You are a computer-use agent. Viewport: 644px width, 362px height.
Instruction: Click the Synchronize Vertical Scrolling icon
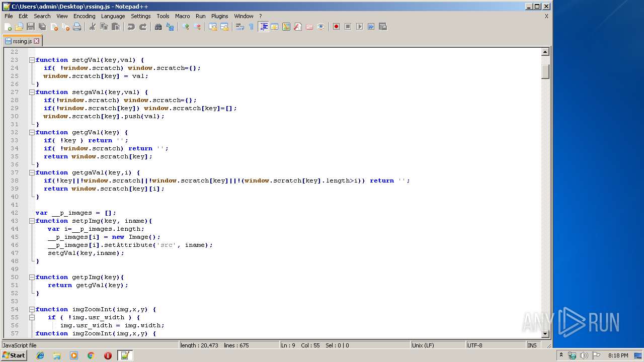coord(213,27)
